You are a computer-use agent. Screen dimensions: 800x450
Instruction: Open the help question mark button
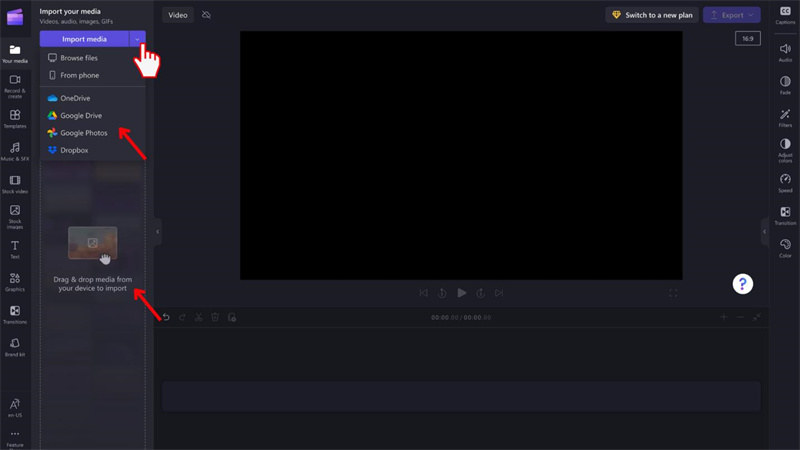tap(742, 284)
